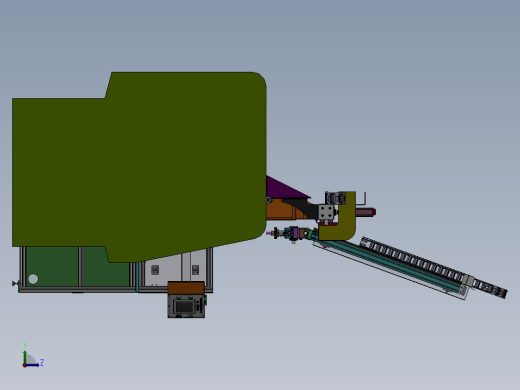Select the brown box atop the control pendant
Screen dimensions: 520x390
point(186,288)
